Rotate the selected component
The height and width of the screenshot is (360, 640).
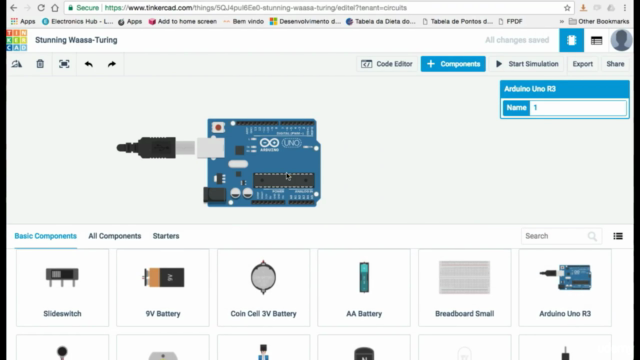tap(17, 64)
